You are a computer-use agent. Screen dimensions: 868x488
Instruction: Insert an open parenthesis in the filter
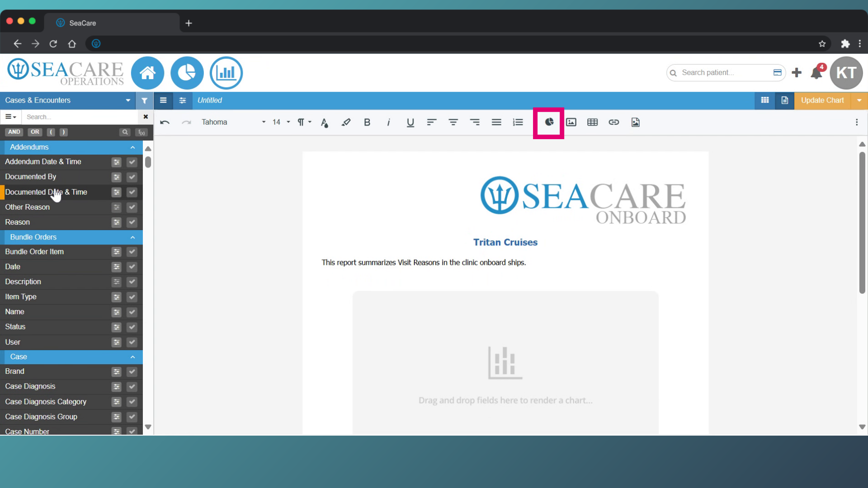coord(51,132)
